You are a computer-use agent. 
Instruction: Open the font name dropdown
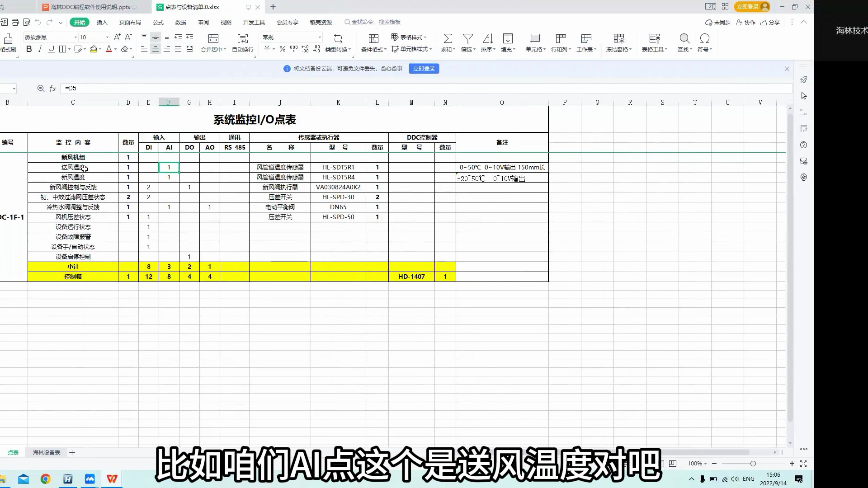(x=75, y=37)
